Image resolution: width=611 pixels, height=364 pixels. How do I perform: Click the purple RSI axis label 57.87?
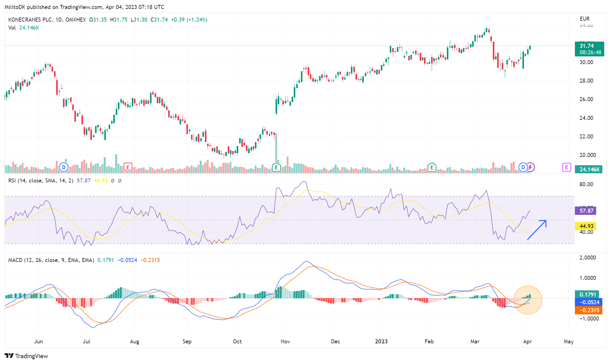pos(585,211)
